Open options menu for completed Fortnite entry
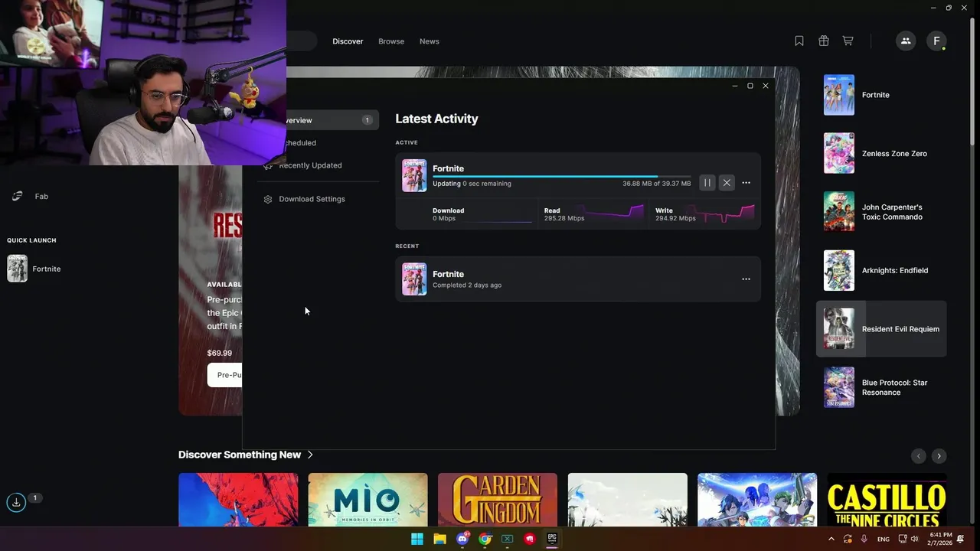Screen dimensions: 980x551 [746, 279]
